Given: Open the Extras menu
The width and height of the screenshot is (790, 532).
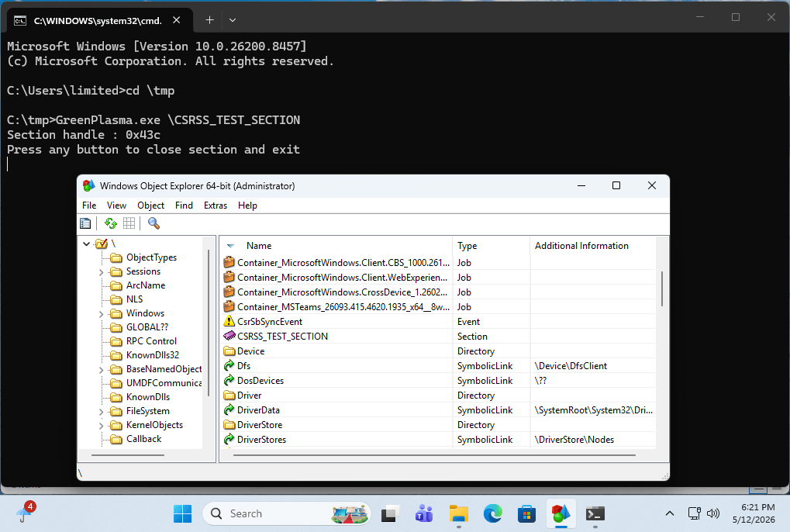Looking at the screenshot, I should tap(215, 205).
